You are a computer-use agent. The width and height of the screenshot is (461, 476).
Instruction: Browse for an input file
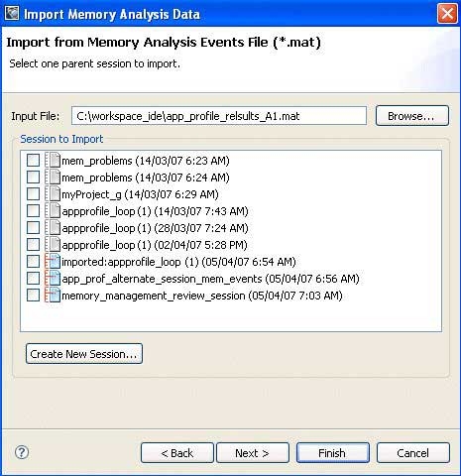pyautogui.click(x=412, y=116)
